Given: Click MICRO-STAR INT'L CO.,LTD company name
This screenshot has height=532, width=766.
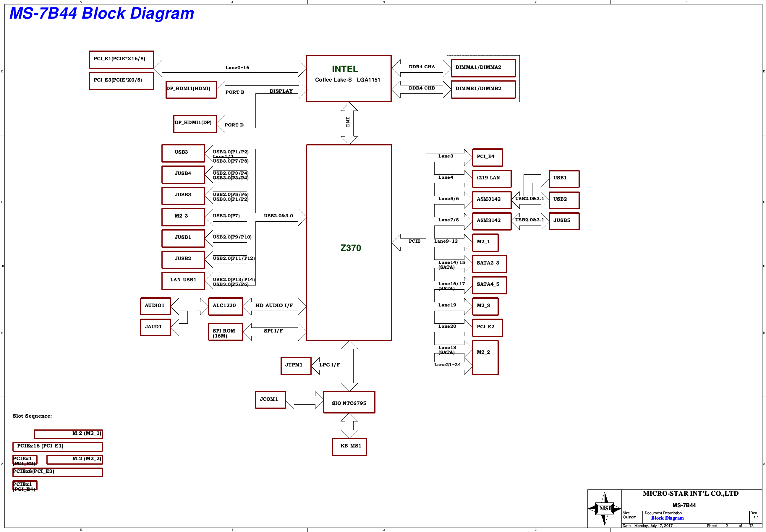Looking at the screenshot, I should [691, 494].
